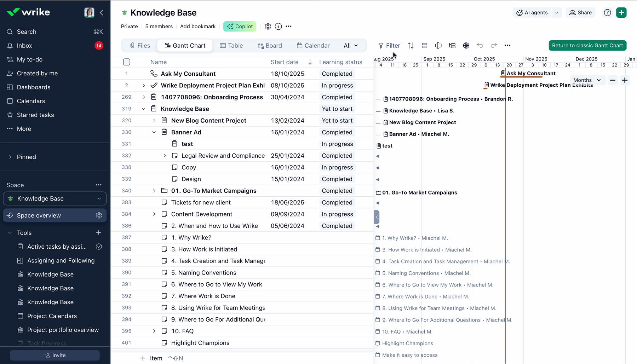Expand the Pinned section in sidebar
The height and width of the screenshot is (364, 637).
coord(10,157)
